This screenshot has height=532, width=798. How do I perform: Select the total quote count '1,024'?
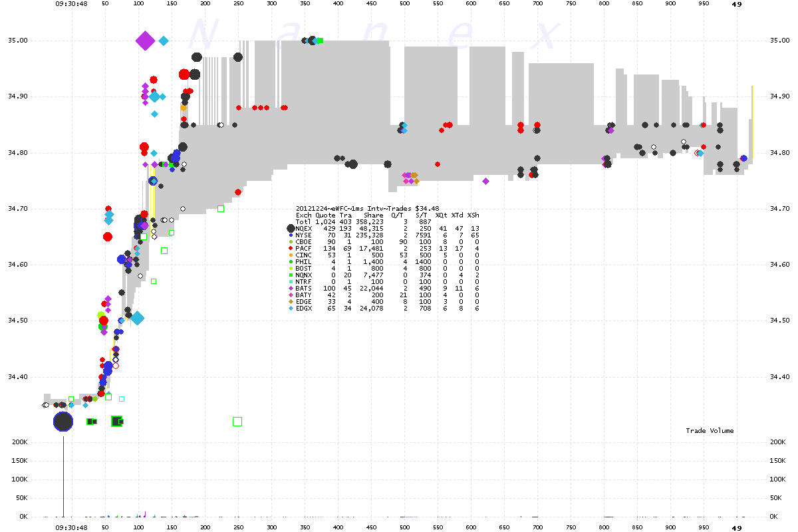(x=325, y=222)
